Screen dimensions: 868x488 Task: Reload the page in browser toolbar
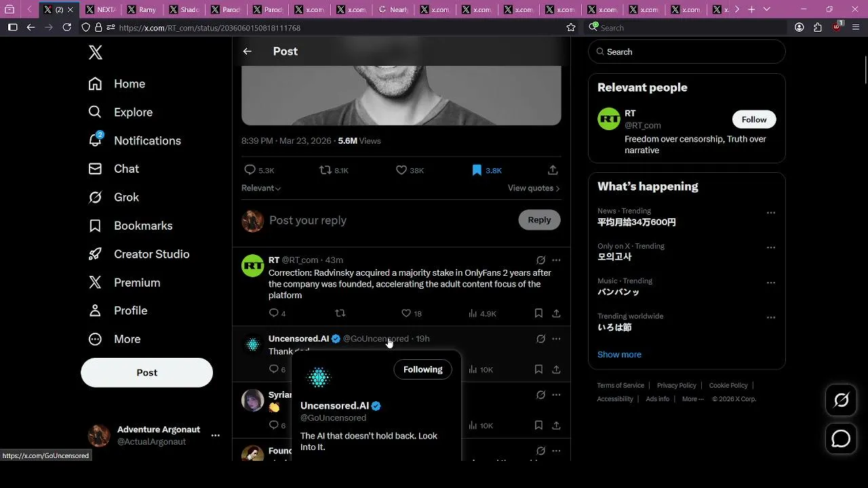click(x=66, y=27)
